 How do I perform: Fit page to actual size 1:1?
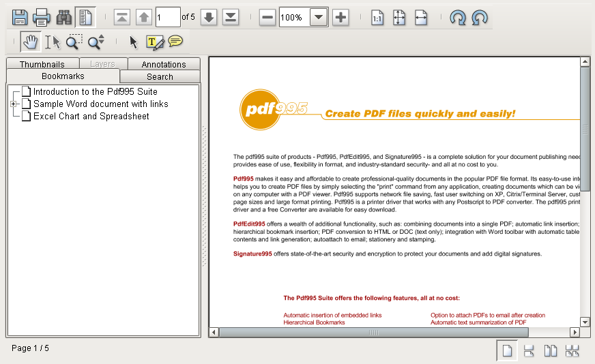coord(377,18)
